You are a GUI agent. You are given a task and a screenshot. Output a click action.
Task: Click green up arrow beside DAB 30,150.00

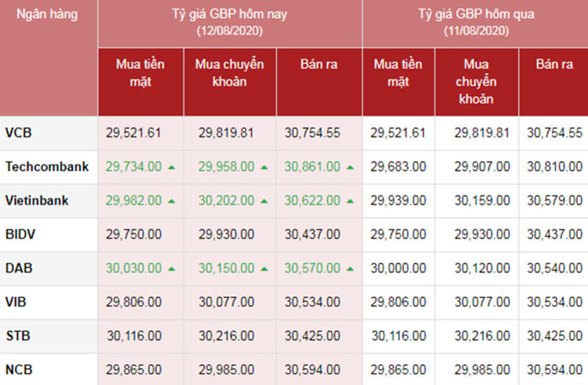(x=265, y=268)
